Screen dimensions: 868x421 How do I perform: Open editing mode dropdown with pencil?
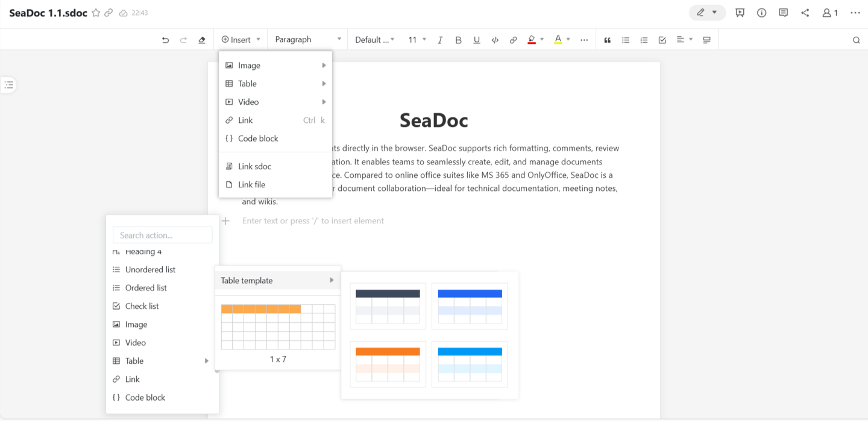click(x=708, y=13)
